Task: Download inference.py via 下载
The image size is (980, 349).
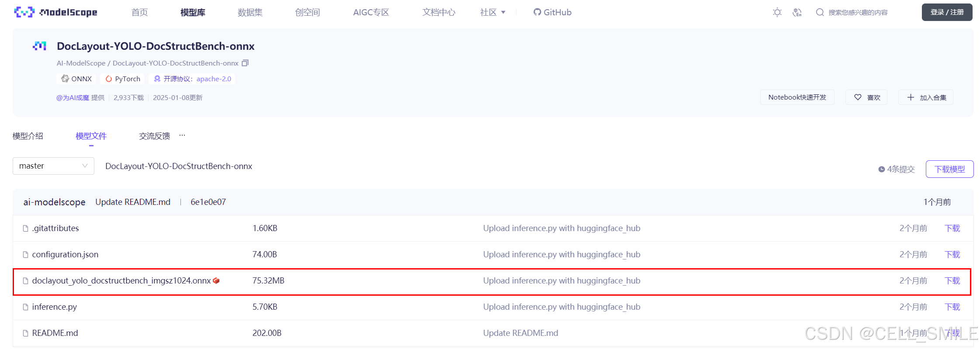Action: click(952, 307)
